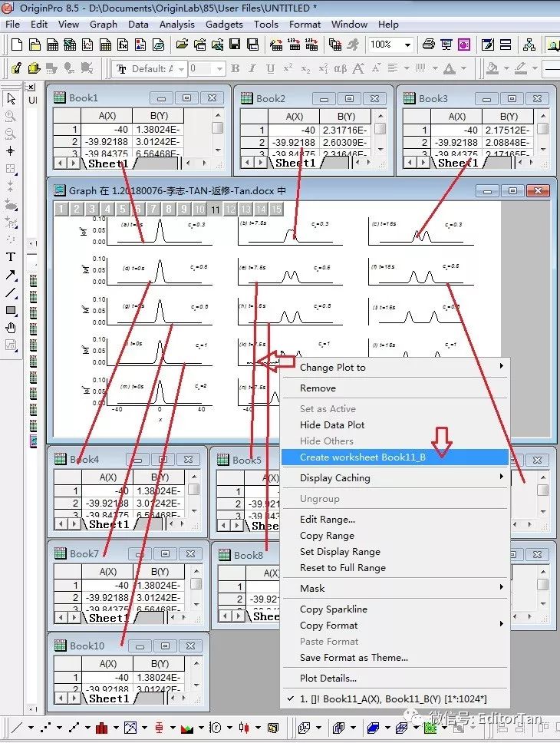The height and width of the screenshot is (743, 560).
Task: Select the Screen Reader crosshair tool
Action: coord(11,151)
